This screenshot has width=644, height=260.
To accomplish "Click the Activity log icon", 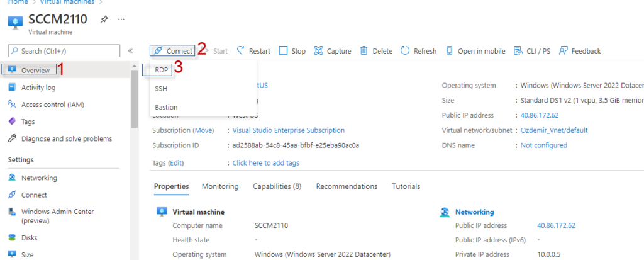I will (12, 88).
